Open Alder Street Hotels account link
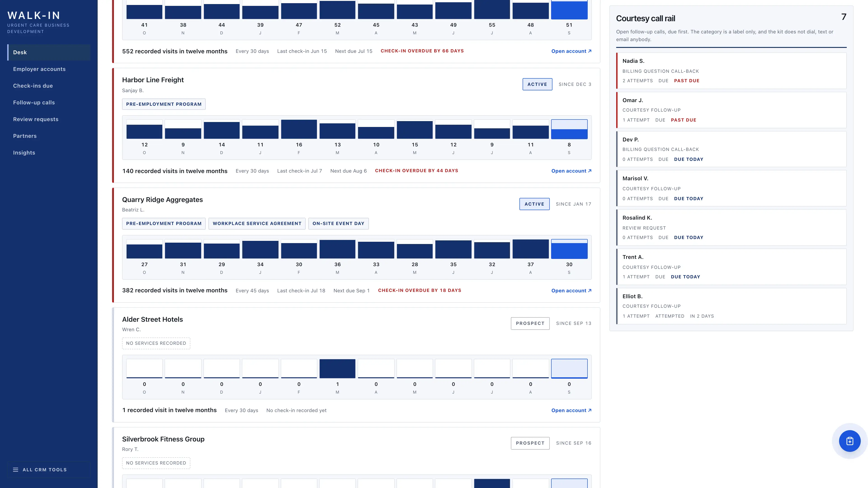 coord(571,410)
